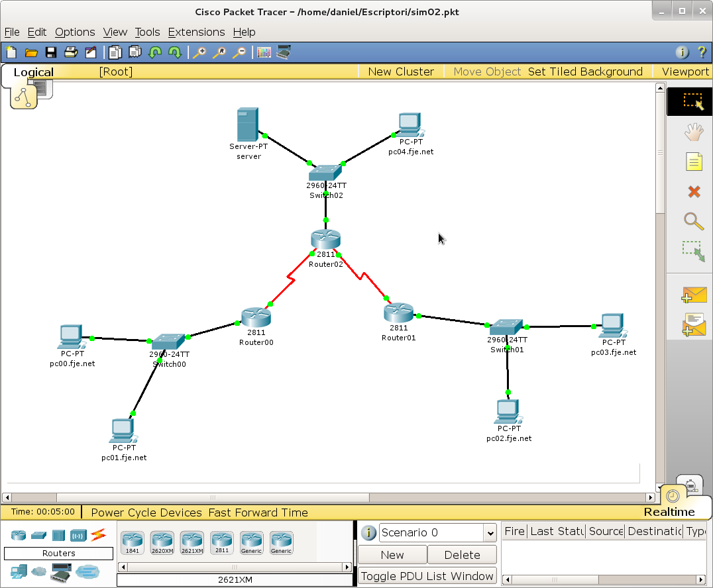Open the Options menu

click(75, 32)
